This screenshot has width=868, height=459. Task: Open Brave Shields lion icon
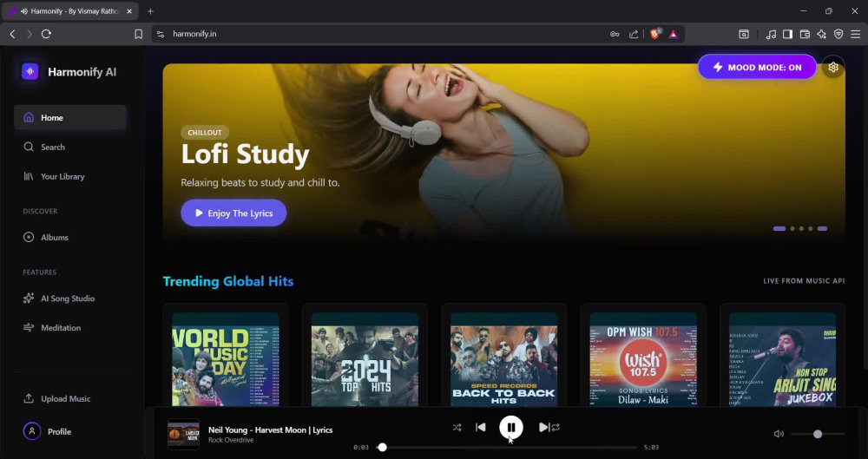654,34
